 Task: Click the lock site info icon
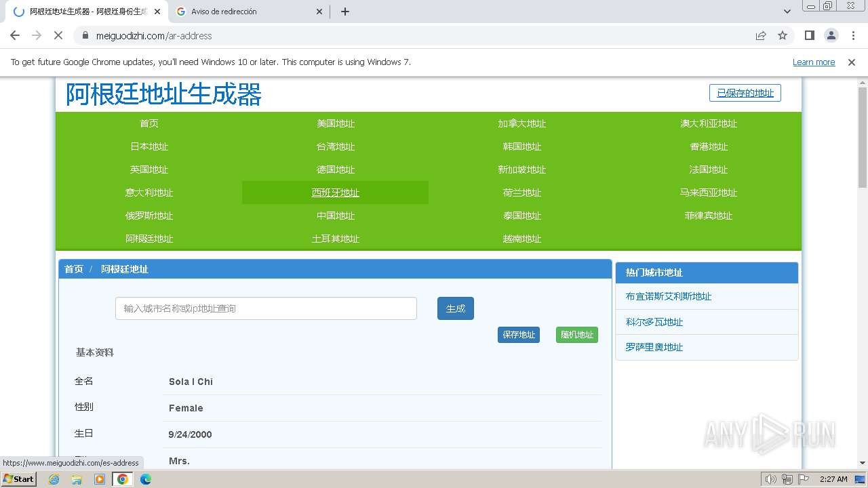coord(85,35)
